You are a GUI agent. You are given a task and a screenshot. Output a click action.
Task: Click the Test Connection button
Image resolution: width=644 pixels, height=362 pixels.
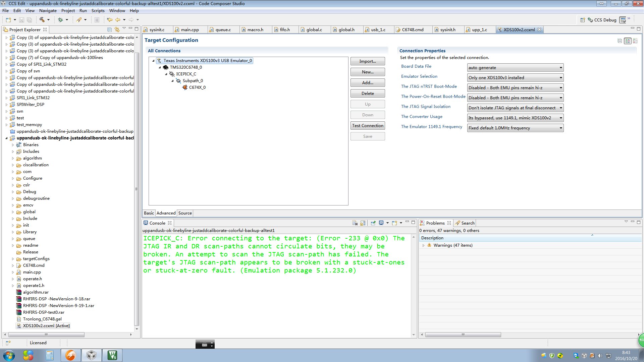tap(368, 126)
